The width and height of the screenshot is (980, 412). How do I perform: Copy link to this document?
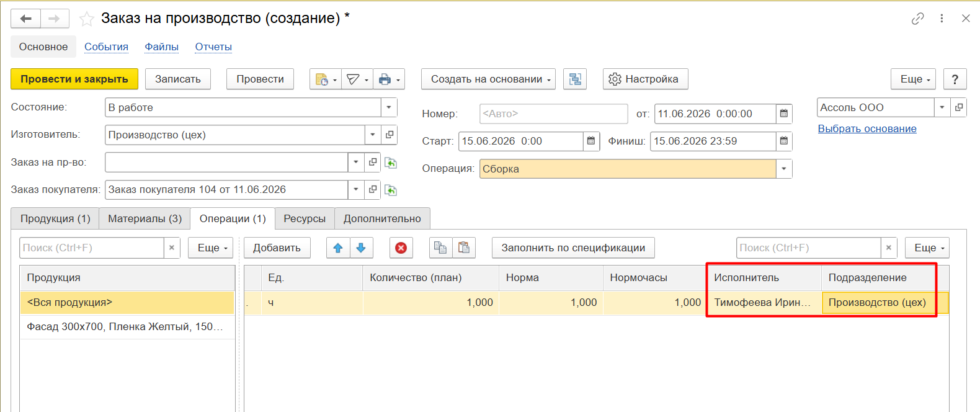(917, 19)
